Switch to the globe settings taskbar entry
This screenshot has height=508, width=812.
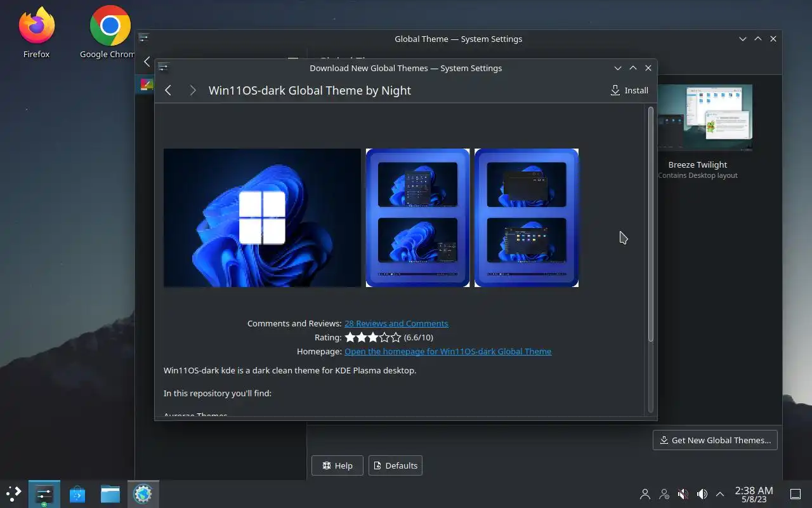coord(143,493)
